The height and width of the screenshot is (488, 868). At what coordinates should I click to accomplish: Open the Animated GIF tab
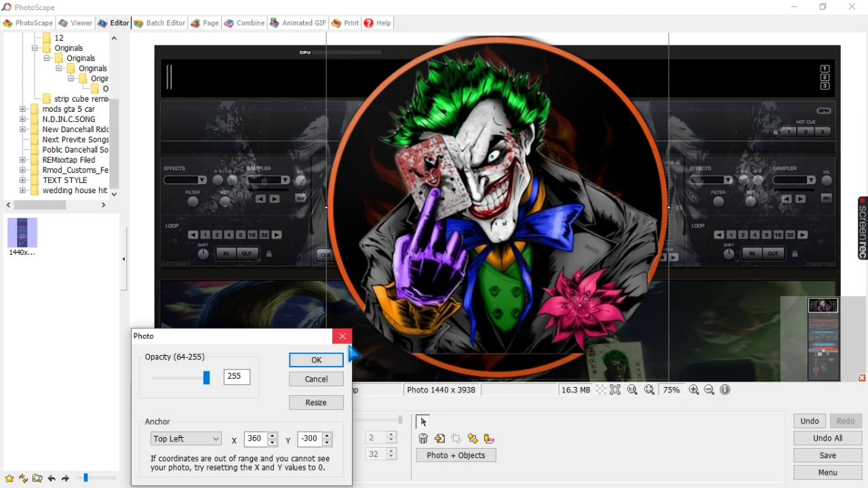coord(298,23)
